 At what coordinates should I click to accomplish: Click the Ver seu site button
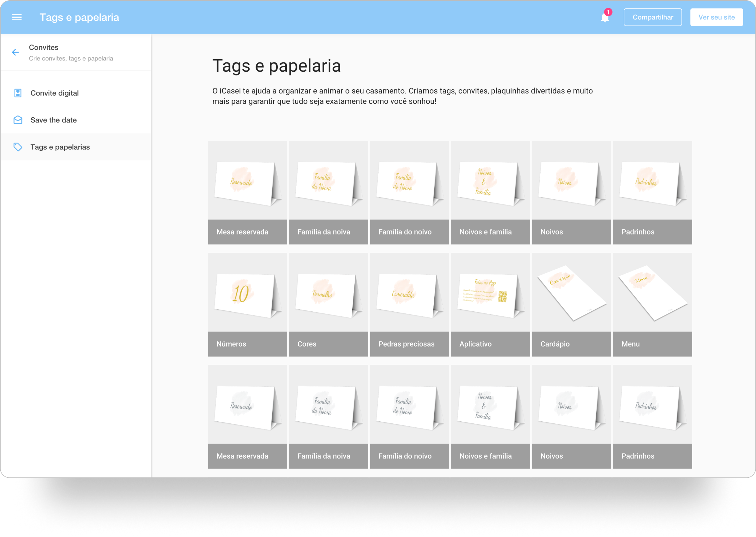point(716,17)
